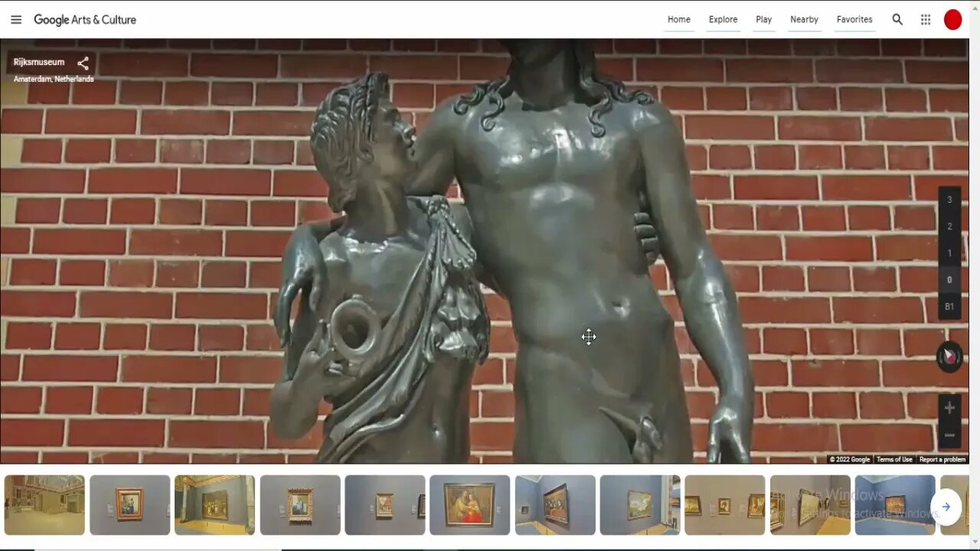The image size is (980, 551).
Task: Switch to basement level B1
Action: [x=949, y=307]
